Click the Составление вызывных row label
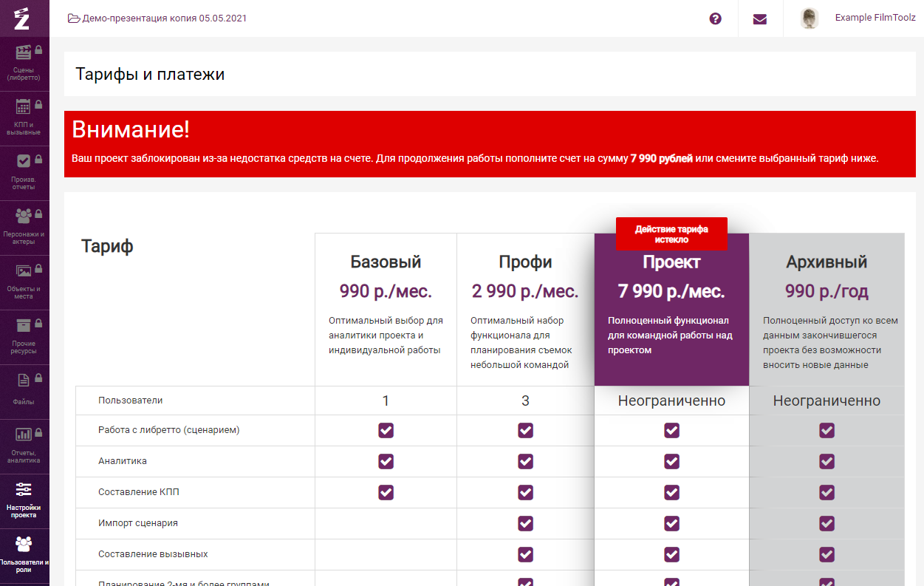 point(153,553)
